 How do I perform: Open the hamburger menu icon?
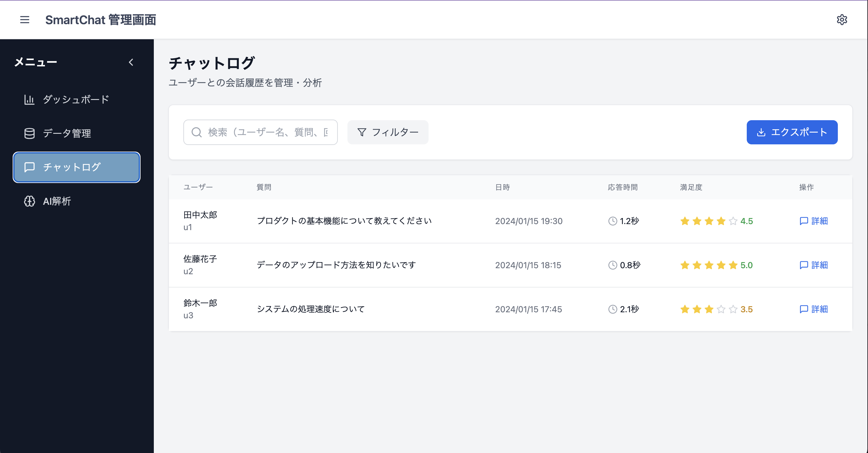point(25,20)
